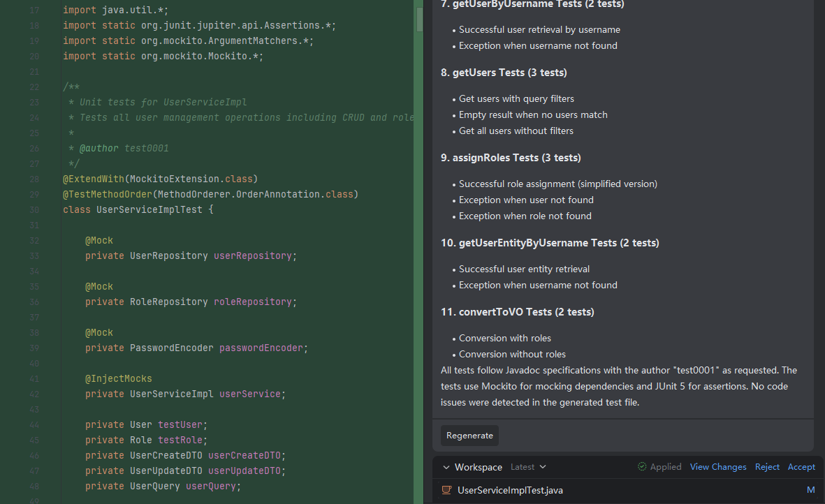Open the Latest version dropdown
This screenshot has height=504, width=825.
pos(528,467)
